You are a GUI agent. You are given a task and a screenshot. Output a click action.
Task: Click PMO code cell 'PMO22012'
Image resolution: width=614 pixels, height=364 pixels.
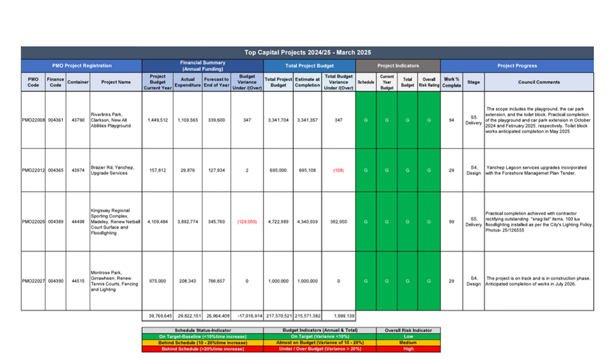point(33,170)
